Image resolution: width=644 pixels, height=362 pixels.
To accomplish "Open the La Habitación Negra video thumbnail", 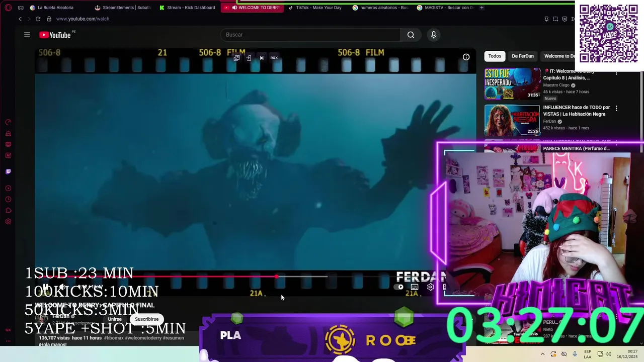I will [512, 121].
